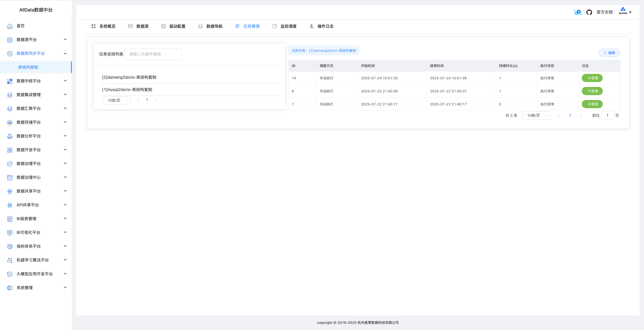Click the task keyword search field
The image size is (644, 330).
pos(153,54)
